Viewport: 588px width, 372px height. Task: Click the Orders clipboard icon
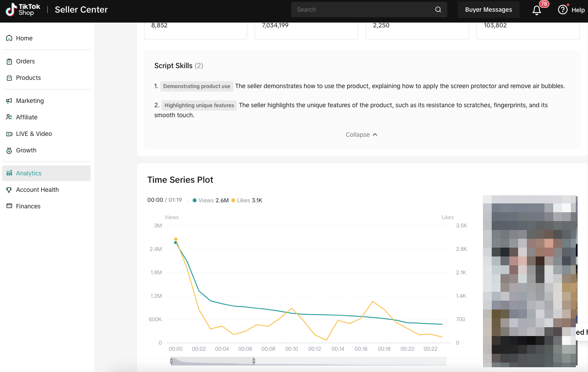coord(9,61)
